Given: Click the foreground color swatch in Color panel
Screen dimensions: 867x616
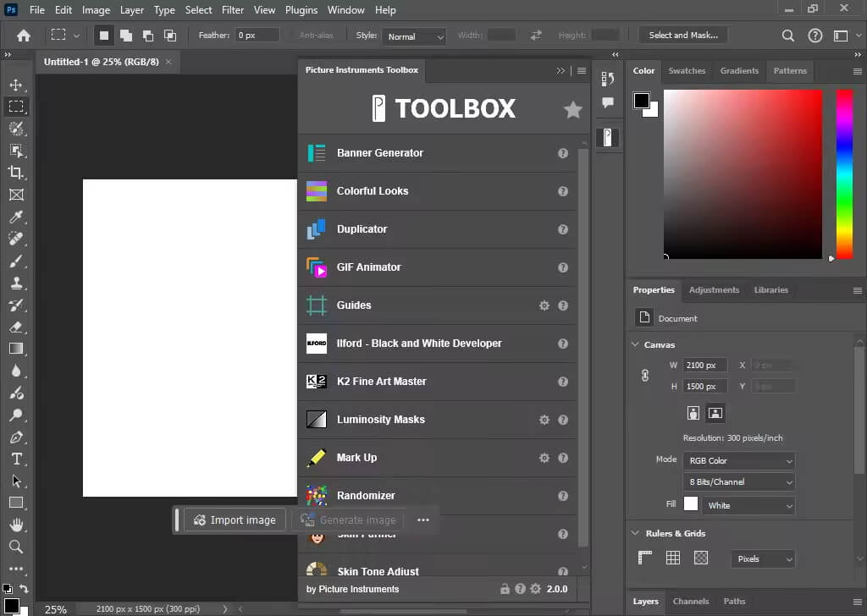Looking at the screenshot, I should [x=642, y=101].
